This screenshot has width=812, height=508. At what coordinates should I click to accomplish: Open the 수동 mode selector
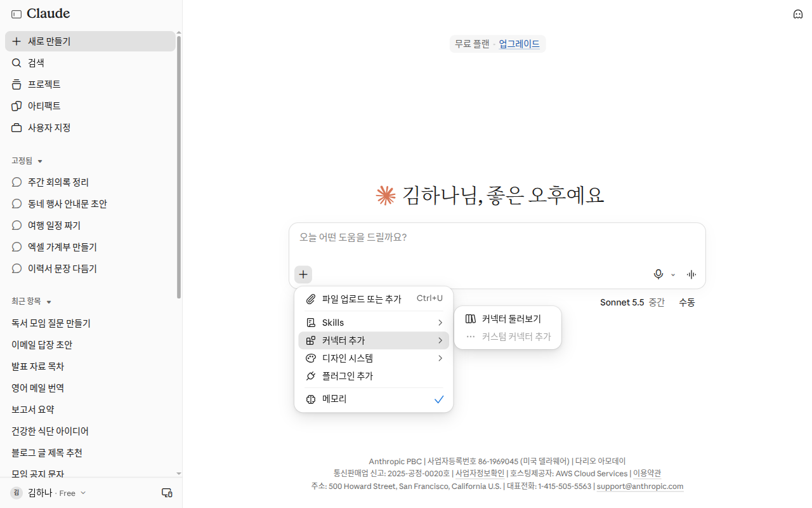687,302
